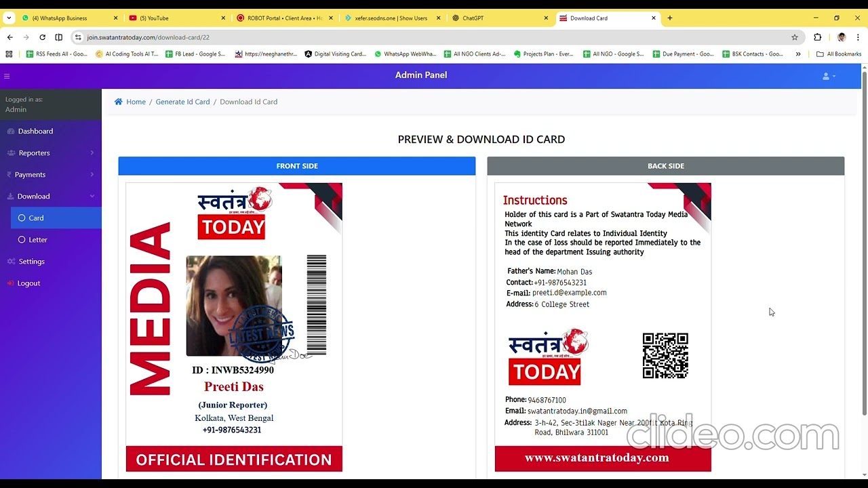Open Projects Plan bookmark
868x488 pixels.
545,54
